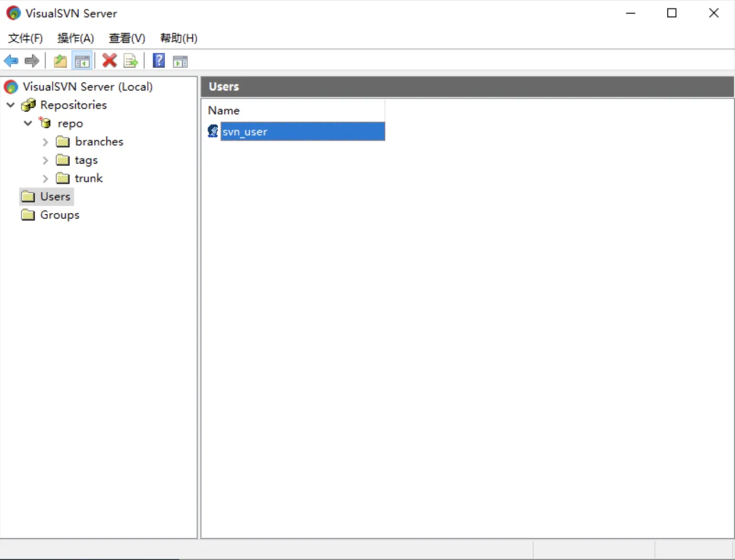Minimize the VisualSVN Server window
Image resolution: width=735 pixels, height=560 pixels.
coord(631,13)
